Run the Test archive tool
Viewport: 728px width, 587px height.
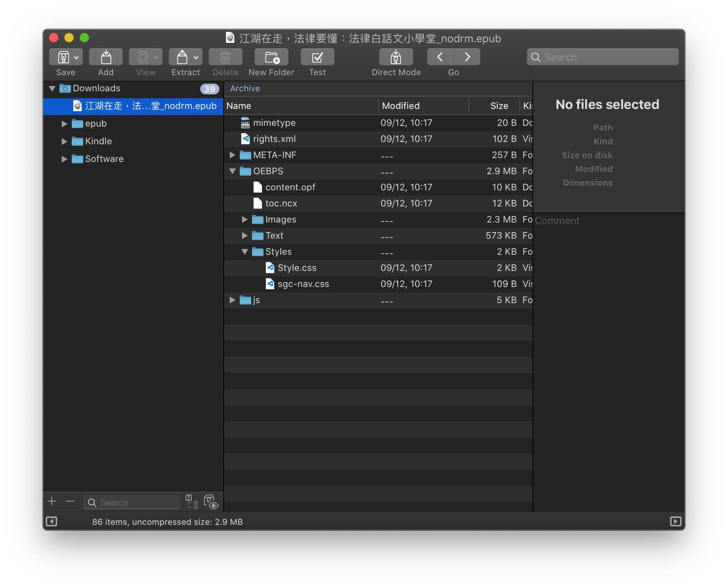point(317,57)
